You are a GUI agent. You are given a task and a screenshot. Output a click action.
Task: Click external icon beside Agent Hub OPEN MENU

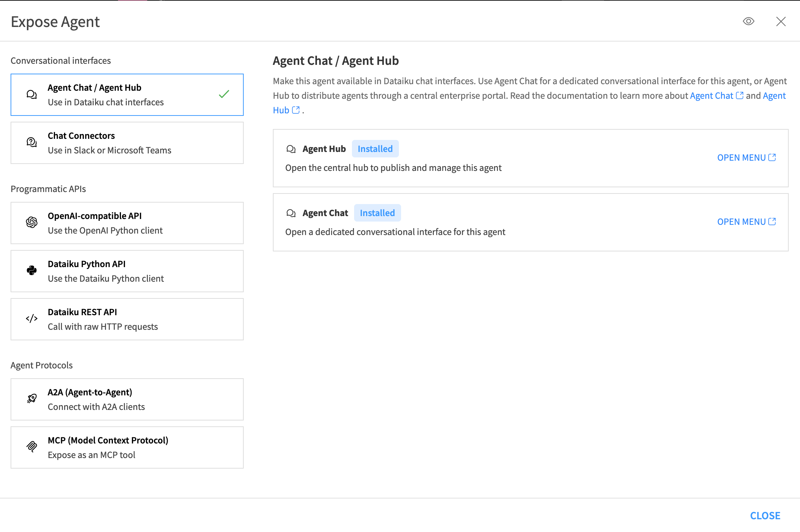coord(772,157)
